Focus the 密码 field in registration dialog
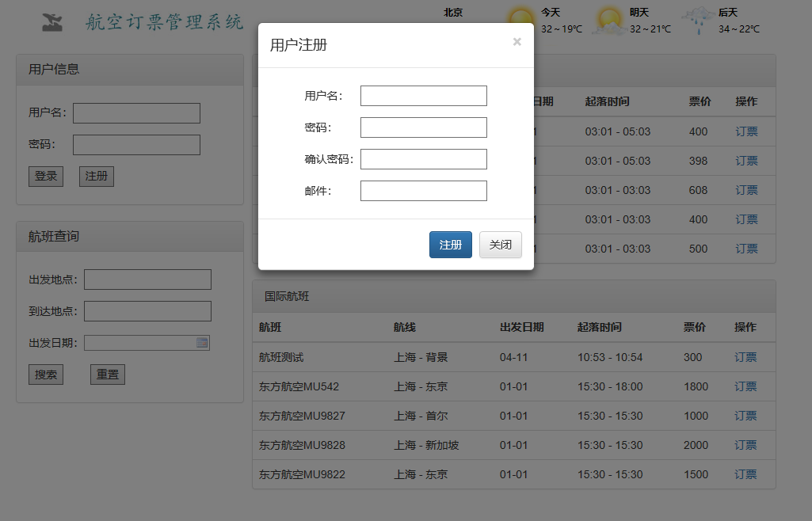 424,127
